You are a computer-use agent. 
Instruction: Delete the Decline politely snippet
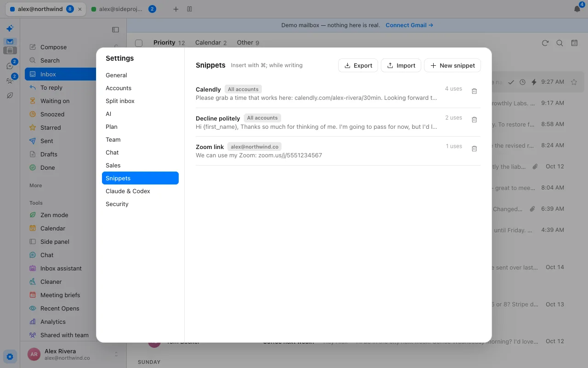[x=475, y=120]
